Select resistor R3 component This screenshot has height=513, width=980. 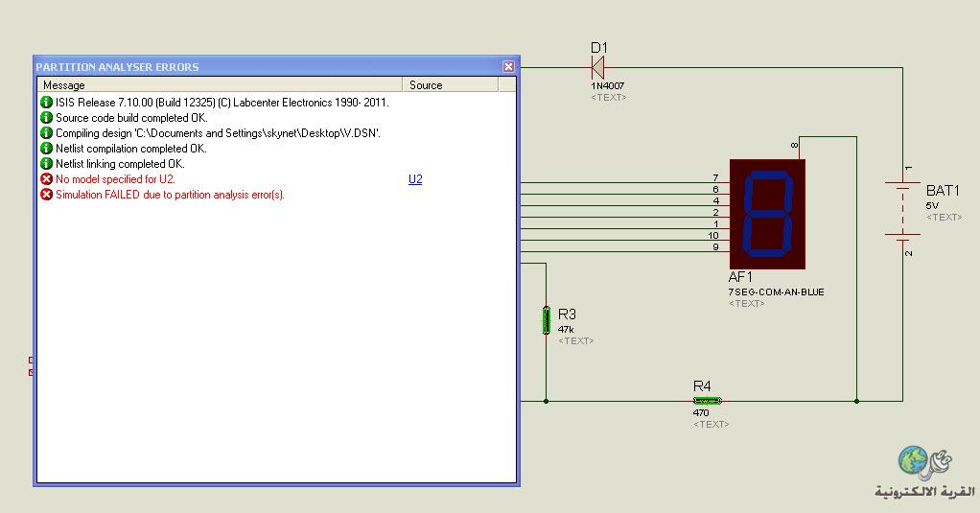[547, 320]
